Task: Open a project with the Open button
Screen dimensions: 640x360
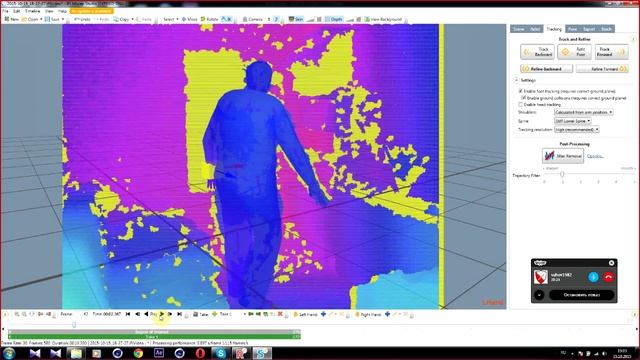Action: [30, 19]
